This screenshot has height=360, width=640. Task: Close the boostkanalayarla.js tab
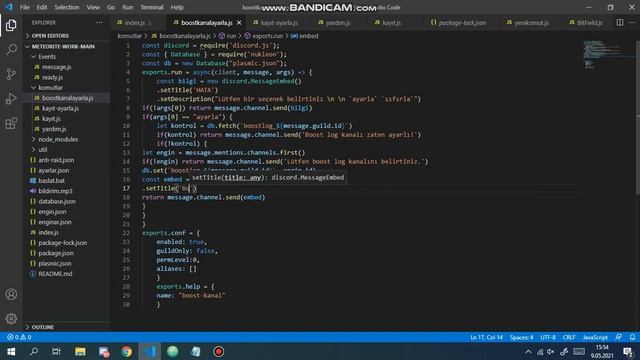pyautogui.click(x=239, y=23)
